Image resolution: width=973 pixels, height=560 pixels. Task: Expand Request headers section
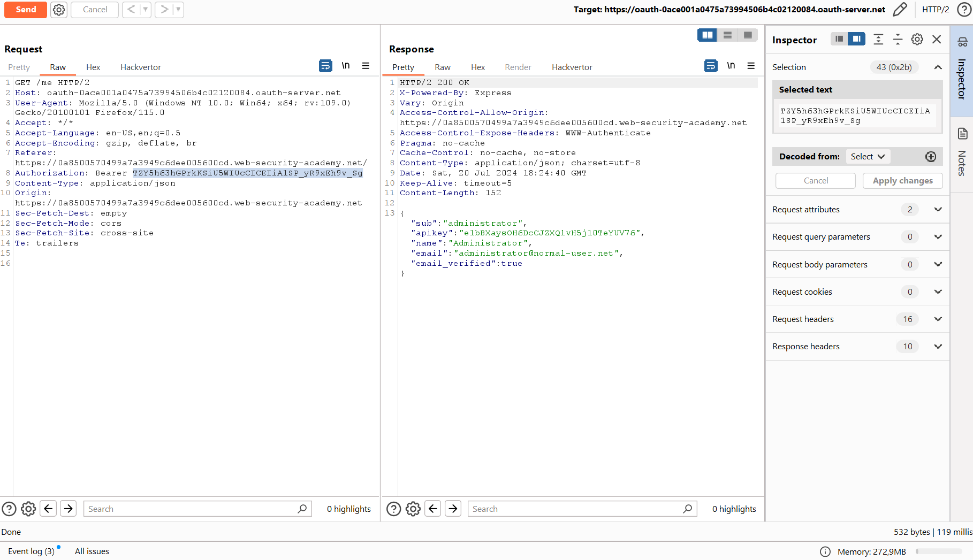[x=938, y=319]
